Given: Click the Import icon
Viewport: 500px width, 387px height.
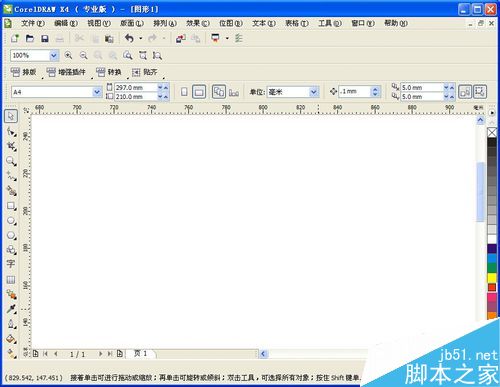Looking at the screenshot, I should [181, 39].
